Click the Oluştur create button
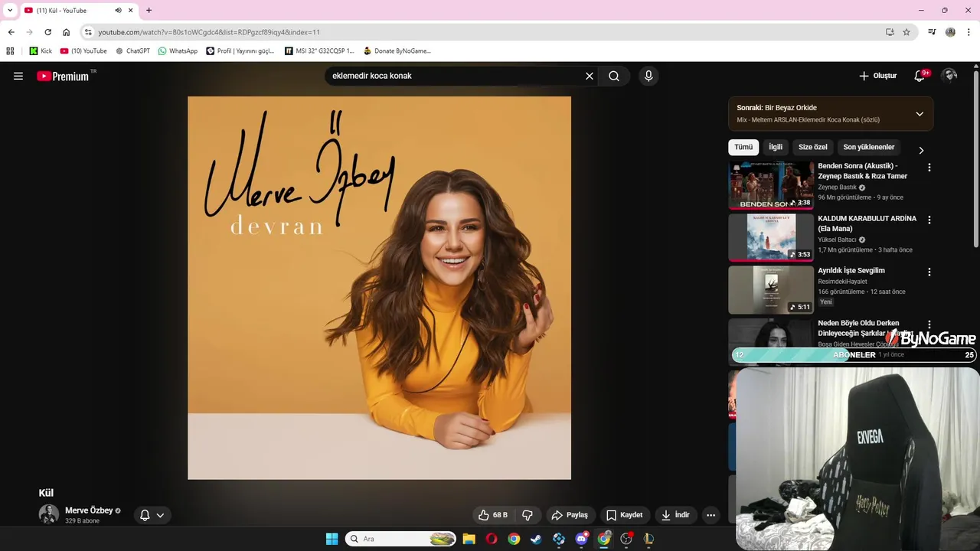Screen dimensions: 980x551 [877, 76]
